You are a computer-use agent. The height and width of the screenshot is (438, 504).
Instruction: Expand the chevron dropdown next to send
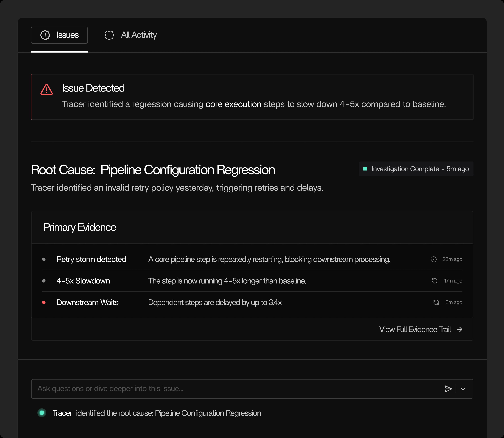(463, 389)
